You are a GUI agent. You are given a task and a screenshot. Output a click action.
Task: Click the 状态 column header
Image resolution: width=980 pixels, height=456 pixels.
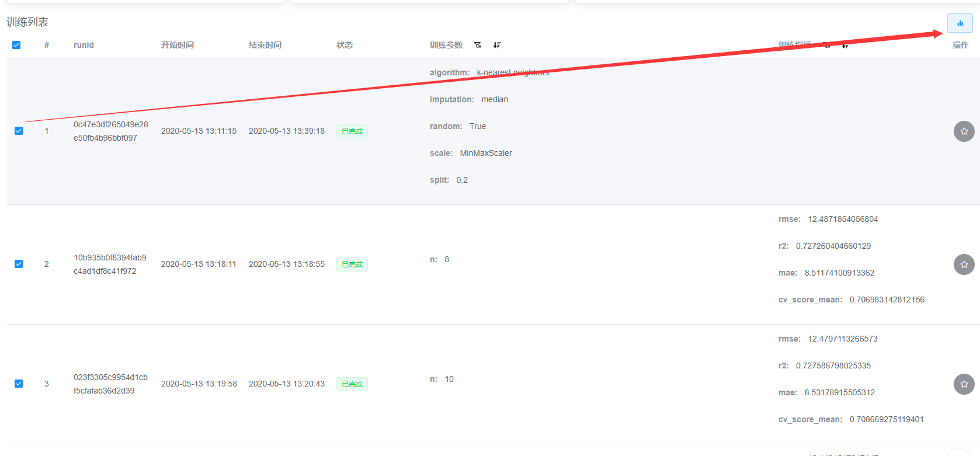(x=345, y=45)
